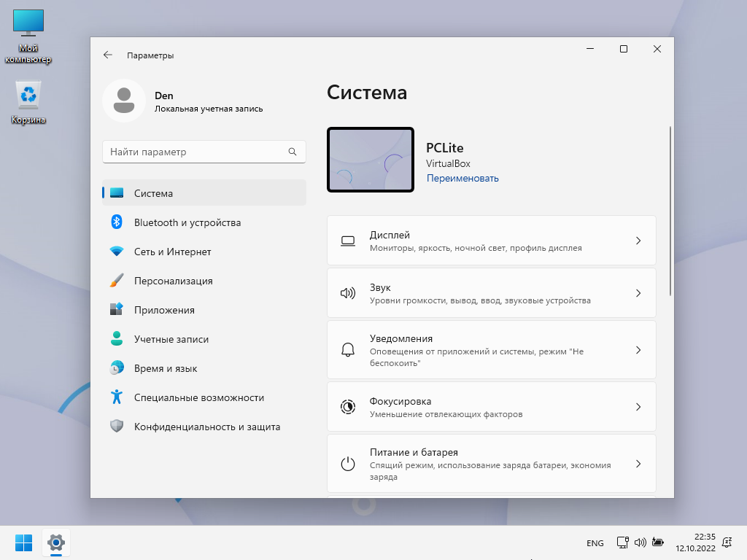Open the Windows Start menu button
The image size is (747, 560).
pyautogui.click(x=23, y=542)
